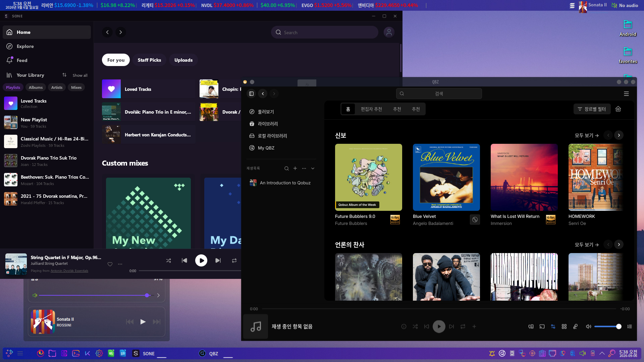Screen dimensions: 644x362
Task: Switch to Uploads tab in SONE
Action: coord(183,60)
